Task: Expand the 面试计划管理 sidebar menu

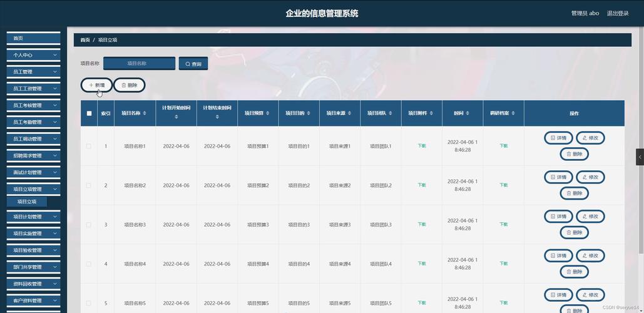Action: [x=34, y=173]
